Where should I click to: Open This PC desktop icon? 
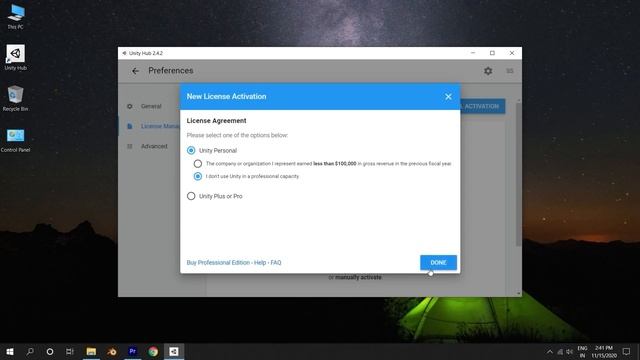click(x=16, y=17)
